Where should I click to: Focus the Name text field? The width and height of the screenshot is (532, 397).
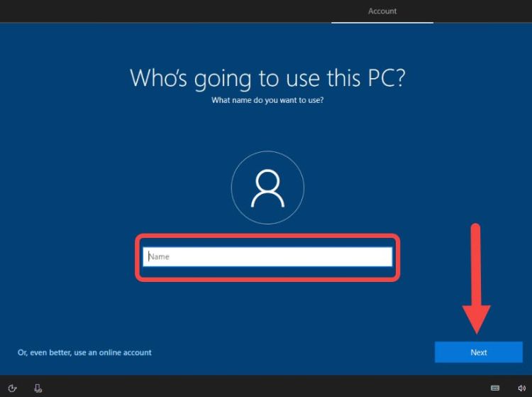click(x=267, y=256)
